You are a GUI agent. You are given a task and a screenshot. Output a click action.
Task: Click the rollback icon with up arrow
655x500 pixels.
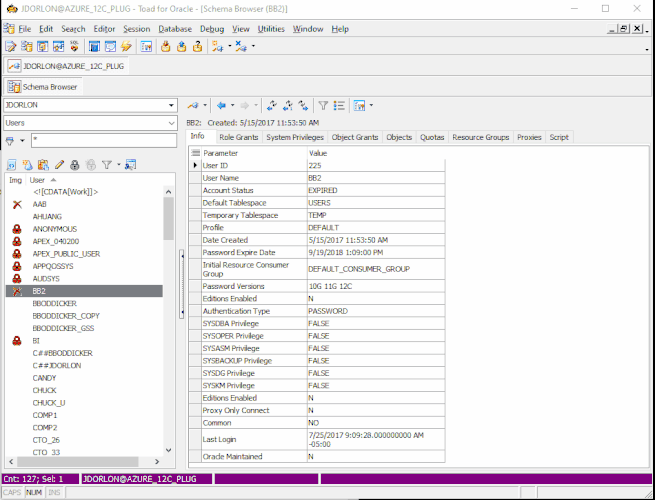pos(182,46)
